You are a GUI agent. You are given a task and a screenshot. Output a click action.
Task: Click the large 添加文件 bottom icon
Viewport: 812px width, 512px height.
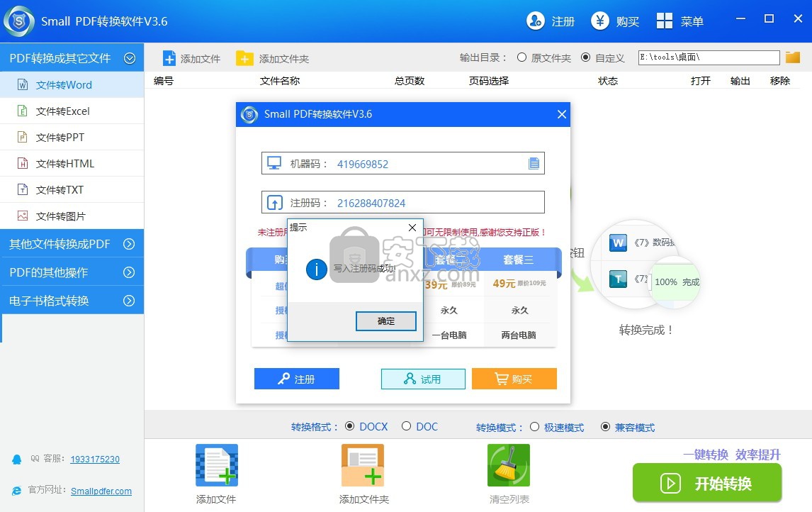pos(217,465)
